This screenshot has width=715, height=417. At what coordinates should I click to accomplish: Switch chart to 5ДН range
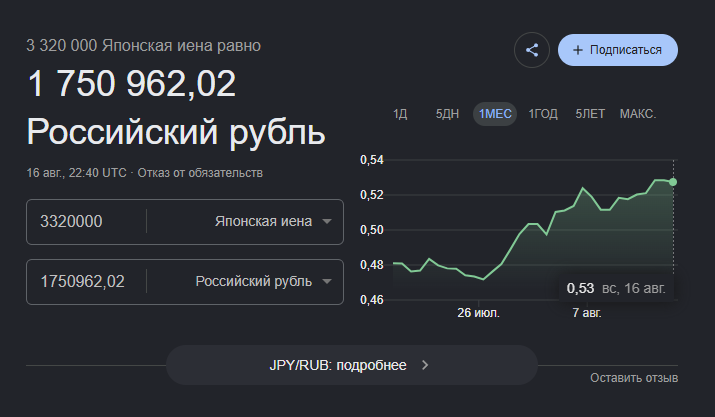coord(447,114)
